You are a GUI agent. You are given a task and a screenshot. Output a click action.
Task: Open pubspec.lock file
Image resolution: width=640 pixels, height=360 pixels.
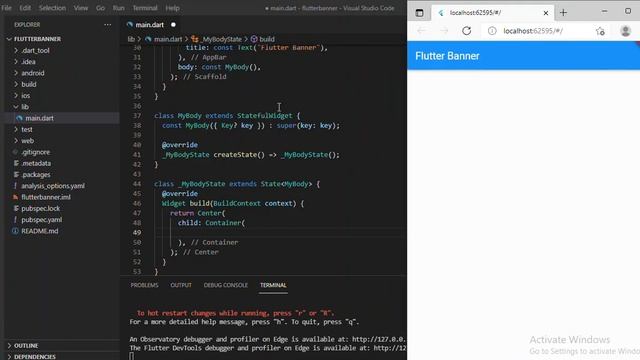(x=40, y=208)
